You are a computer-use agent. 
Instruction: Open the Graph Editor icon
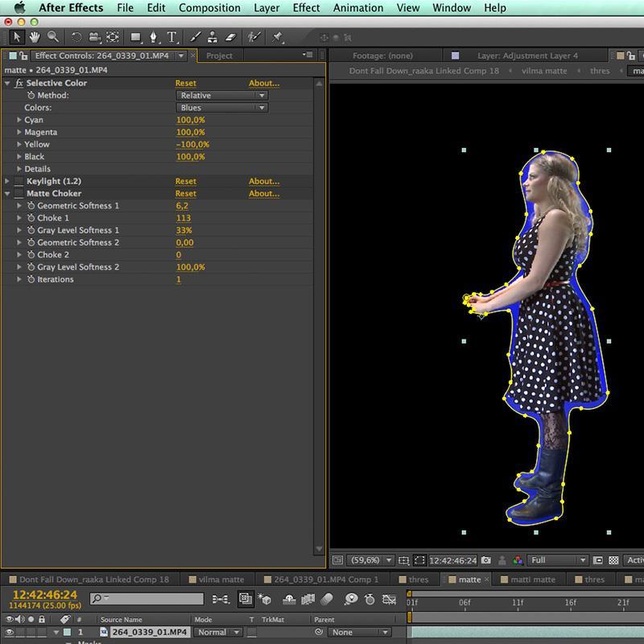point(389,599)
